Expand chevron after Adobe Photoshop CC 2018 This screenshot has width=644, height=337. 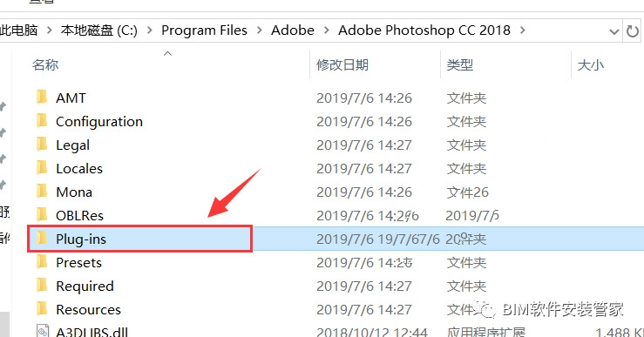(522, 30)
